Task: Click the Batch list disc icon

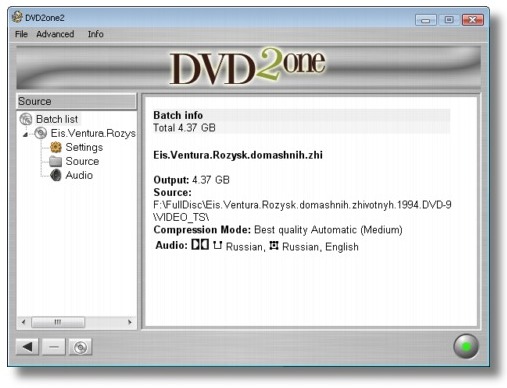Action: [x=26, y=119]
